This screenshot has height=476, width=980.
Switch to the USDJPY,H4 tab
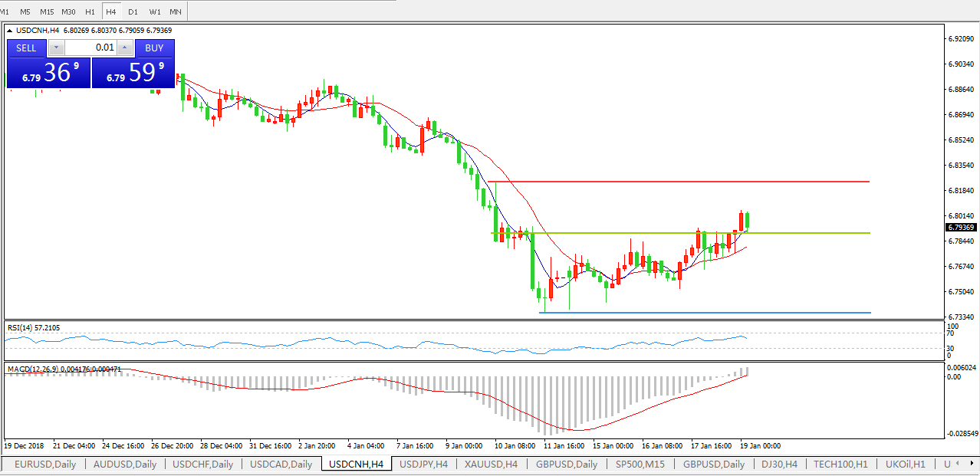pyautogui.click(x=424, y=464)
